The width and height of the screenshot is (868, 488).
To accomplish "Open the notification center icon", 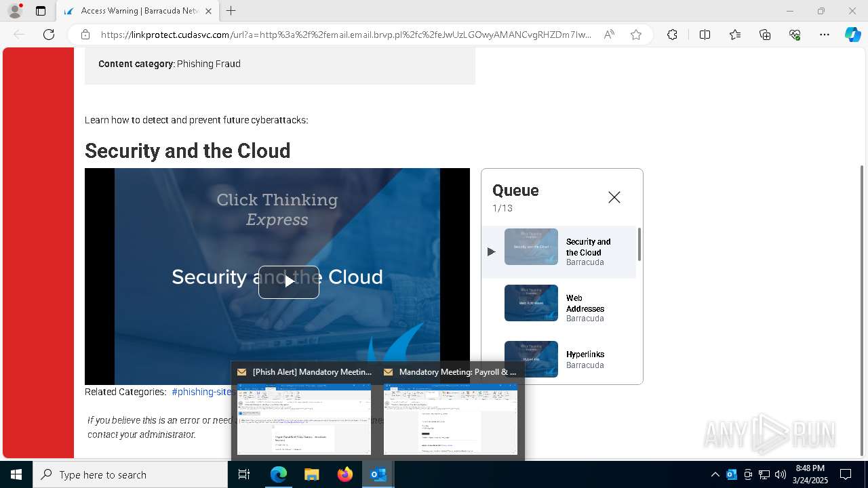I will [846, 474].
